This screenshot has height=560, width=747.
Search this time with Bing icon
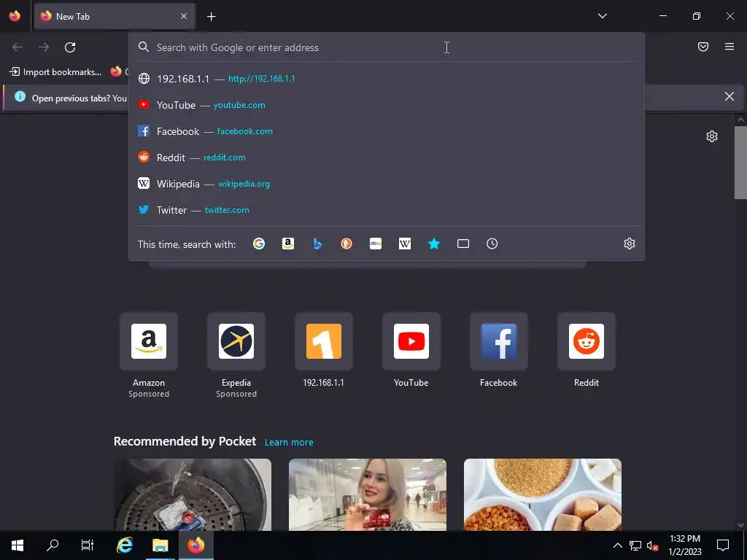[317, 244]
